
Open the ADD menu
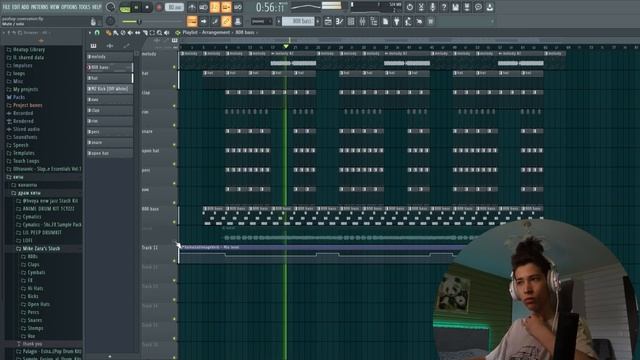(25, 7)
